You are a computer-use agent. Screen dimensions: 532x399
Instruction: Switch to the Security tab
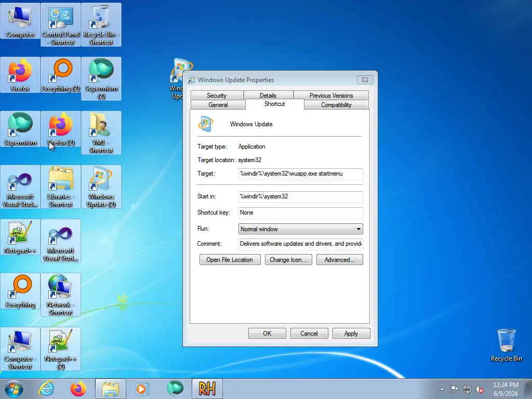217,96
